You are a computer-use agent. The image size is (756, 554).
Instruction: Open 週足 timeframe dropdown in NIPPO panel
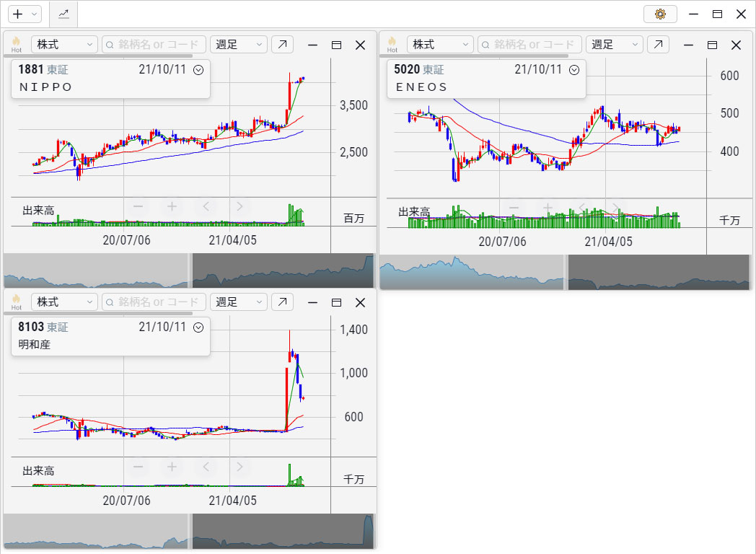(238, 44)
